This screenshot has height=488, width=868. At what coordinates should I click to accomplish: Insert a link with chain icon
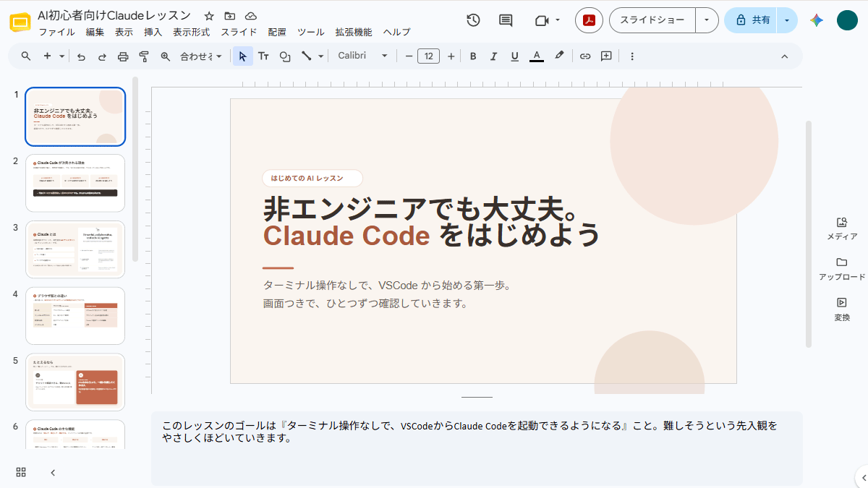pyautogui.click(x=585, y=56)
